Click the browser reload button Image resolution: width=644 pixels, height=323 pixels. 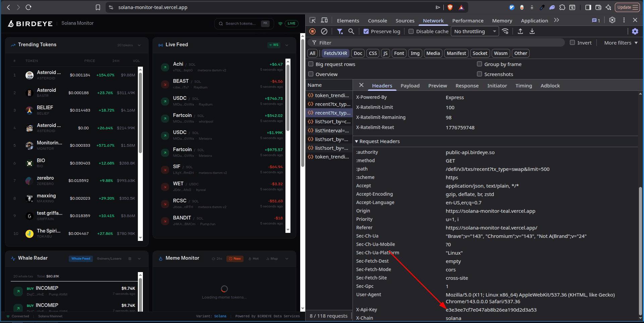[x=29, y=7]
